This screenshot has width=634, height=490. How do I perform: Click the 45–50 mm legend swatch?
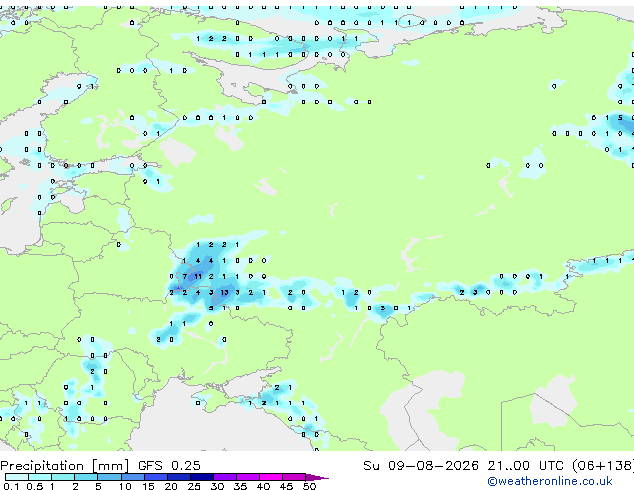pos(293,477)
